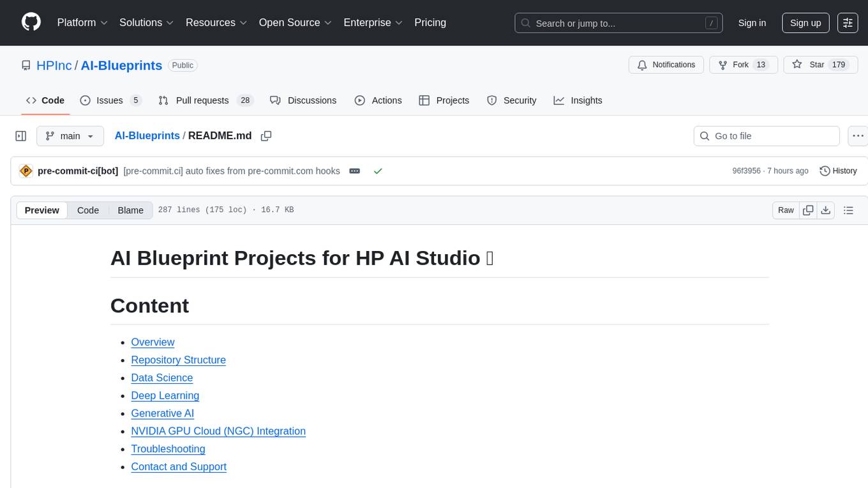Focus the Go to file field
The height and width of the screenshot is (488, 868).
click(767, 136)
